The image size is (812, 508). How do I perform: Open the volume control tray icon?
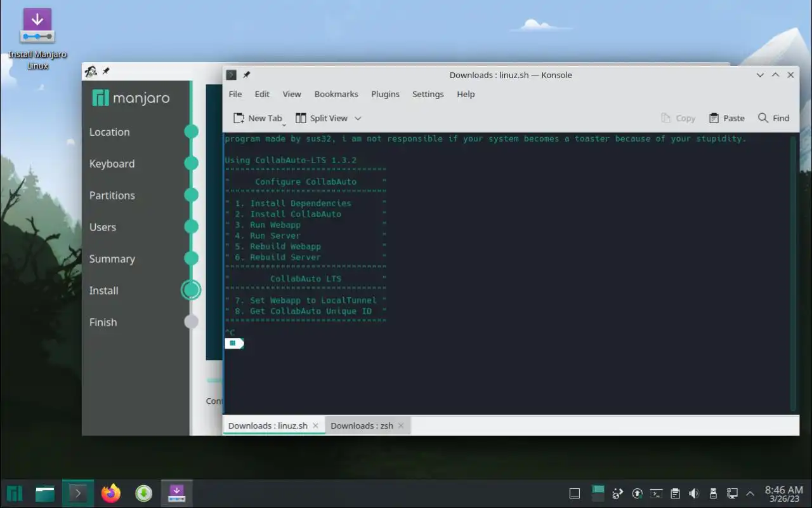click(694, 493)
